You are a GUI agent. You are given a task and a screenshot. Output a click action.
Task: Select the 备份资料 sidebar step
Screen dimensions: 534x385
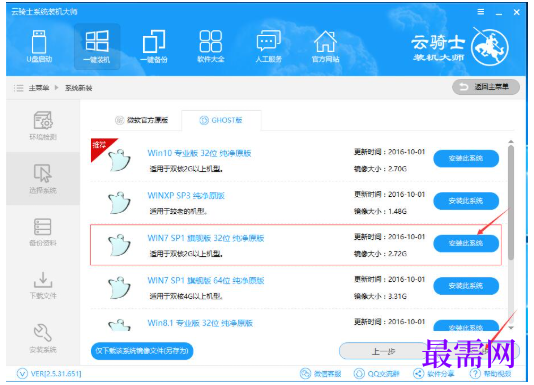point(43,232)
